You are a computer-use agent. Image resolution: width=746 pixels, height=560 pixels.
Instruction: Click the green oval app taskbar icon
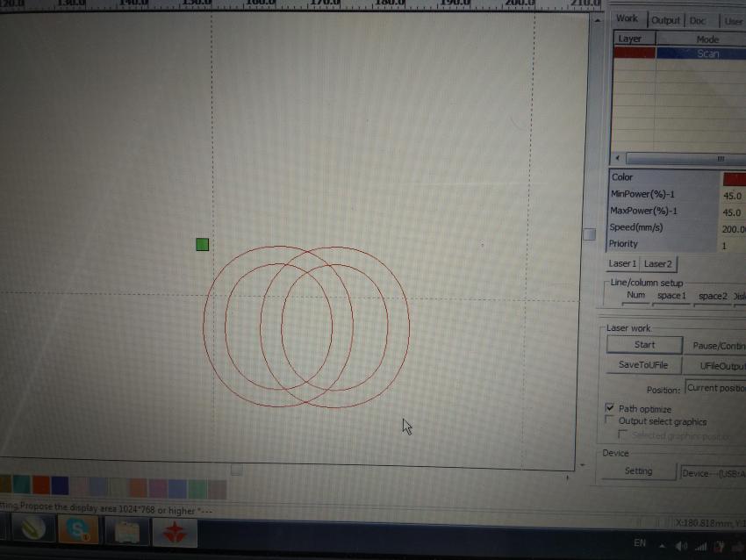click(32, 530)
